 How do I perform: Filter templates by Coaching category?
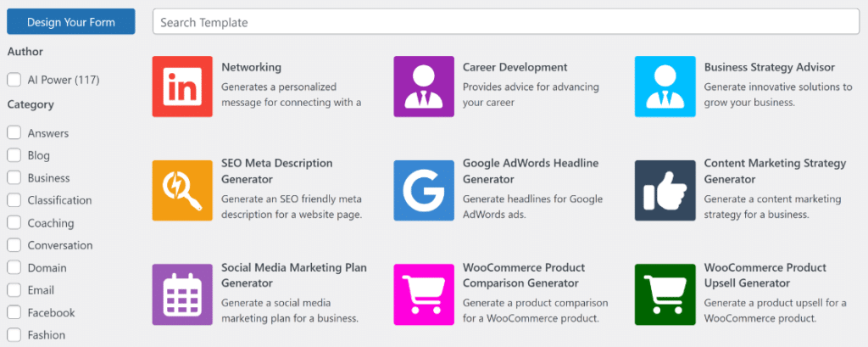click(14, 223)
